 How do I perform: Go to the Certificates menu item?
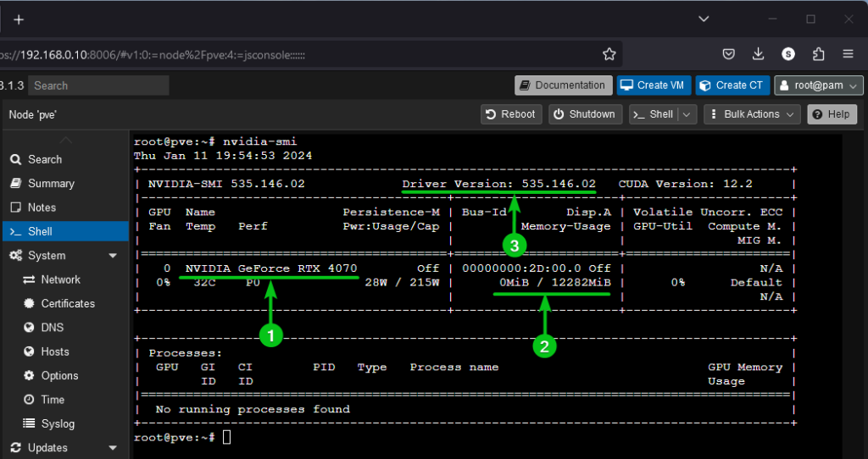click(x=68, y=304)
